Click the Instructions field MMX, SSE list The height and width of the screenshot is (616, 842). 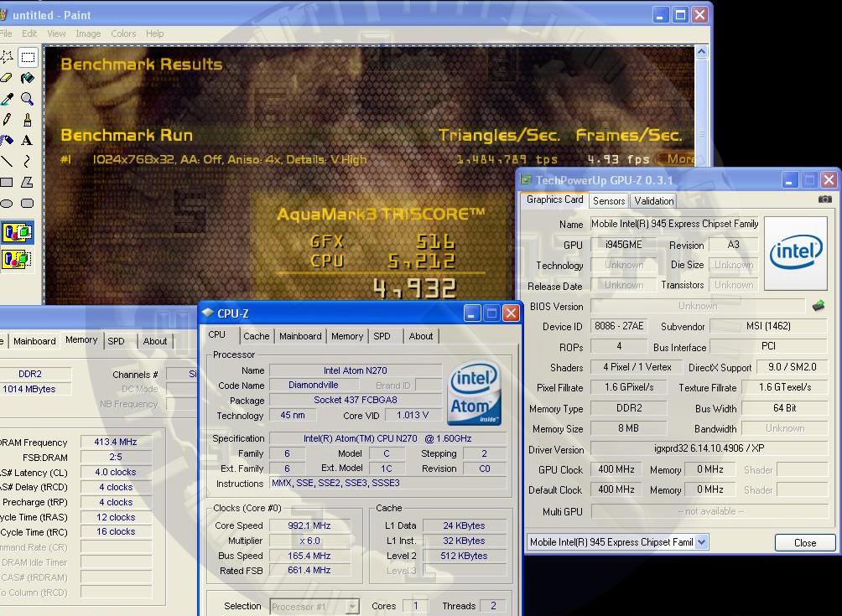pos(387,483)
